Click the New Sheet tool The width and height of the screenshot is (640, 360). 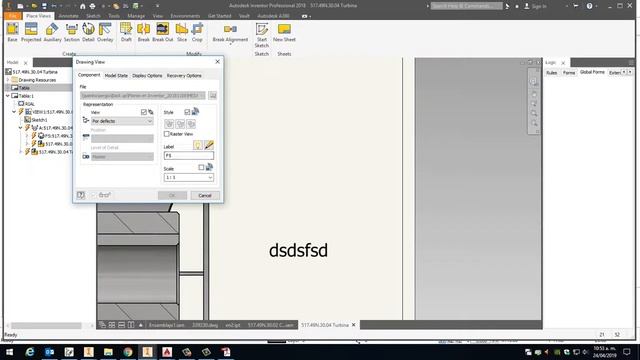284,32
